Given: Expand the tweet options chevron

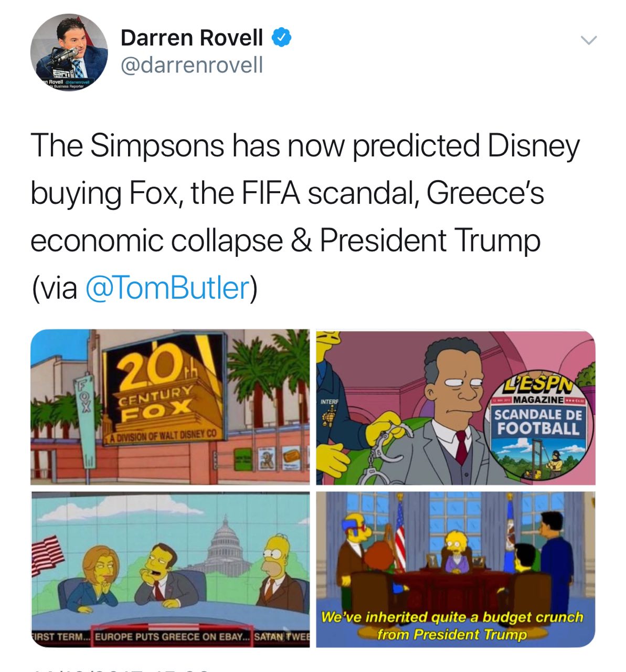Looking at the screenshot, I should coord(589,40).
